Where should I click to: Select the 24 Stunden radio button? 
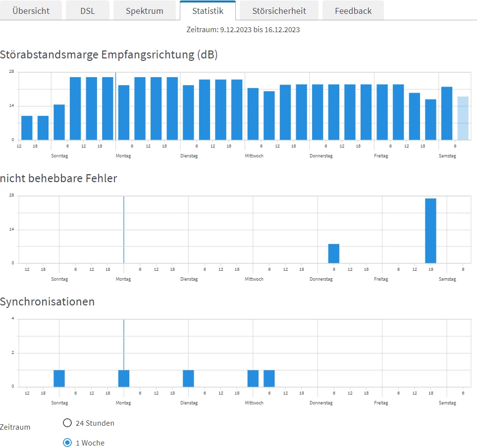coord(67,423)
